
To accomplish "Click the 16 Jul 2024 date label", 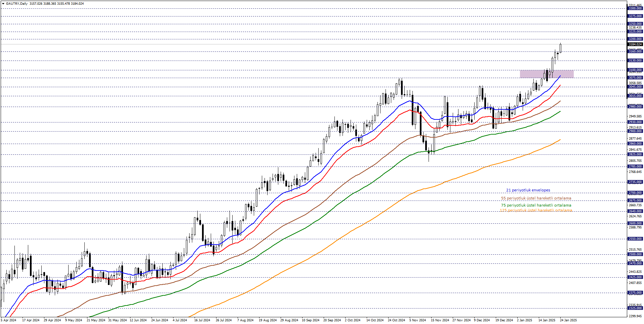I will click(202, 320).
